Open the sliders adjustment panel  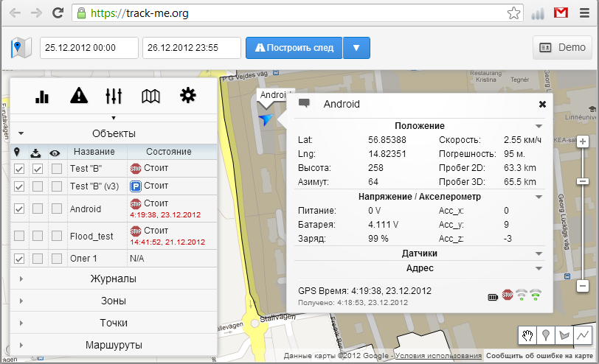[114, 96]
